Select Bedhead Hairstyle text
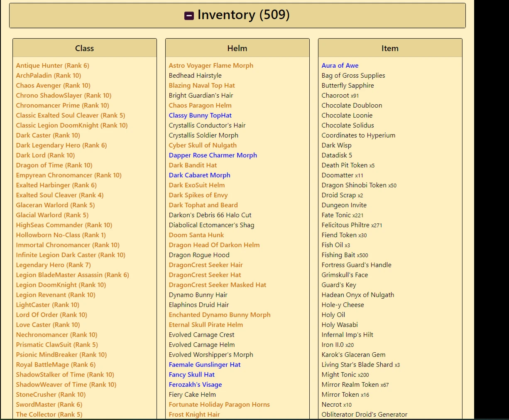The width and height of the screenshot is (509, 420). coord(195,76)
